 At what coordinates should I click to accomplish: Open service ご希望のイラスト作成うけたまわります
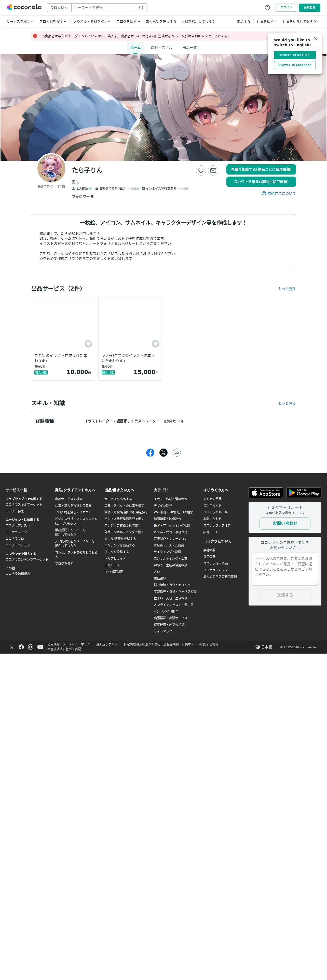(x=61, y=358)
